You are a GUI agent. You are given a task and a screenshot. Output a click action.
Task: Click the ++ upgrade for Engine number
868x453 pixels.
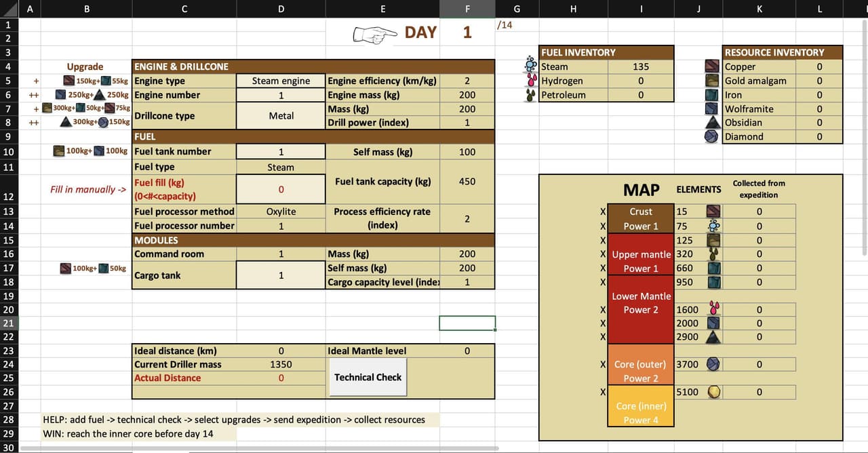click(x=34, y=95)
